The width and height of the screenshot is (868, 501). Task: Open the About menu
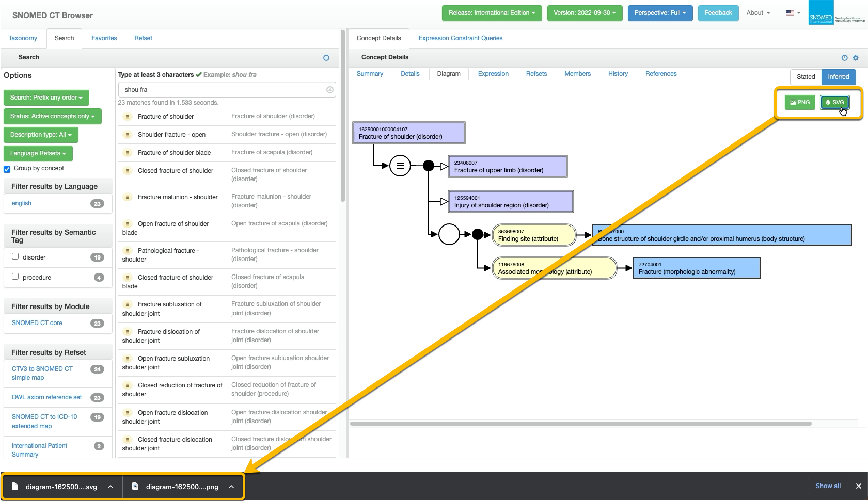click(x=758, y=13)
